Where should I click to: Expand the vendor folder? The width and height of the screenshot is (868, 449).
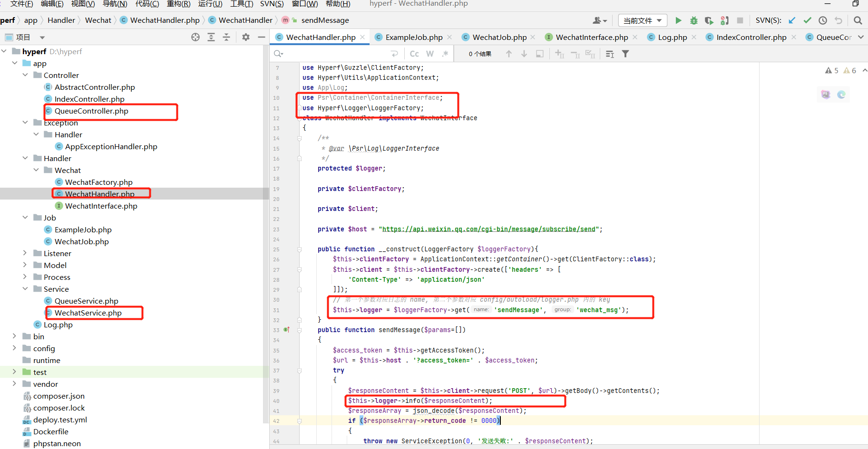tap(14, 384)
